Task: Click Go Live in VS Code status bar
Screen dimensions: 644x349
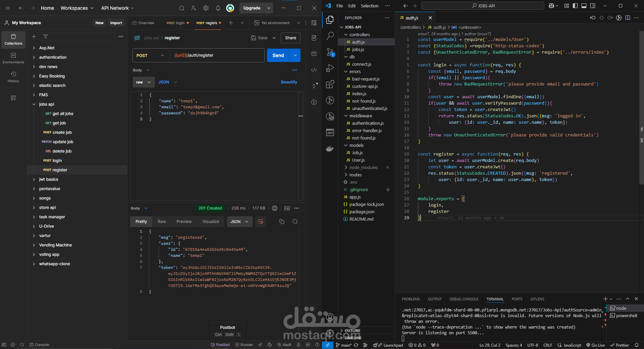Action: click(595, 345)
